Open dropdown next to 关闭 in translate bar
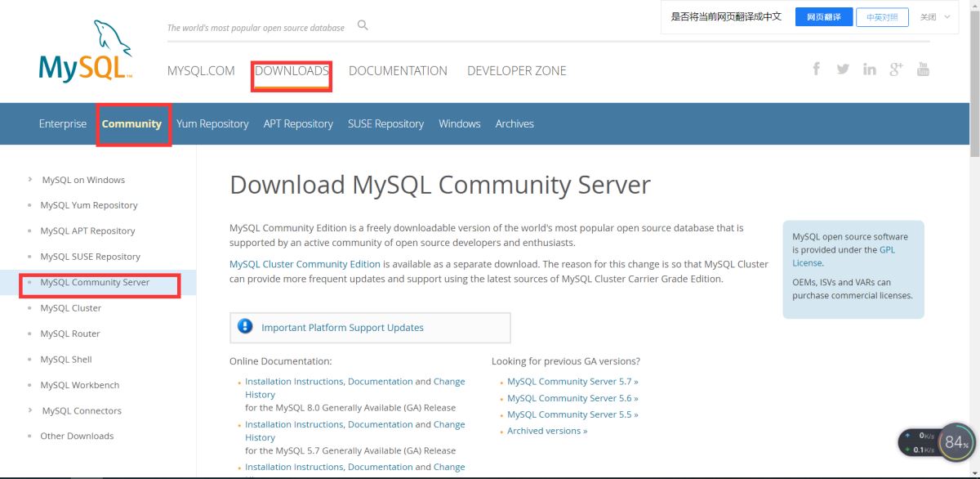This screenshot has width=980, height=479. pyautogui.click(x=947, y=17)
